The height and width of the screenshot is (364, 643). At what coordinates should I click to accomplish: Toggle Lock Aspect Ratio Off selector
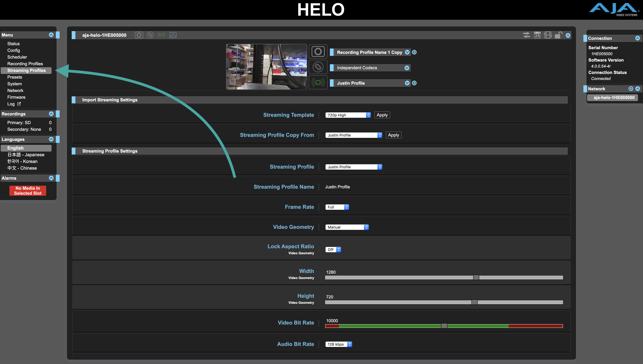click(x=333, y=250)
